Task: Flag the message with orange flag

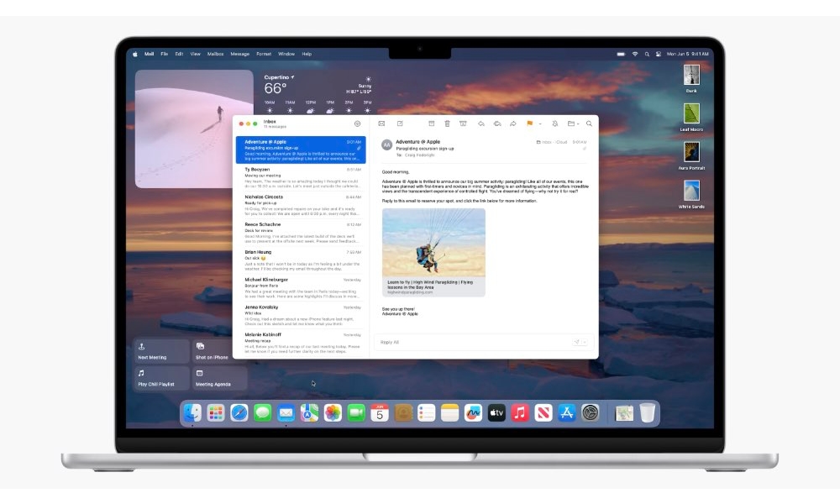Action: (529, 123)
